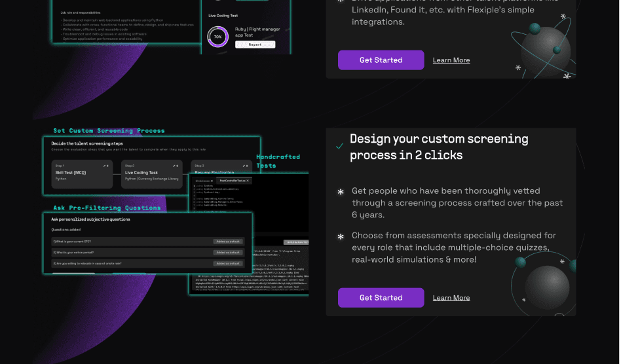Image resolution: width=621 pixels, height=364 pixels.
Task: Click 'Added as default' for the current CTC question
Action: coord(228,242)
